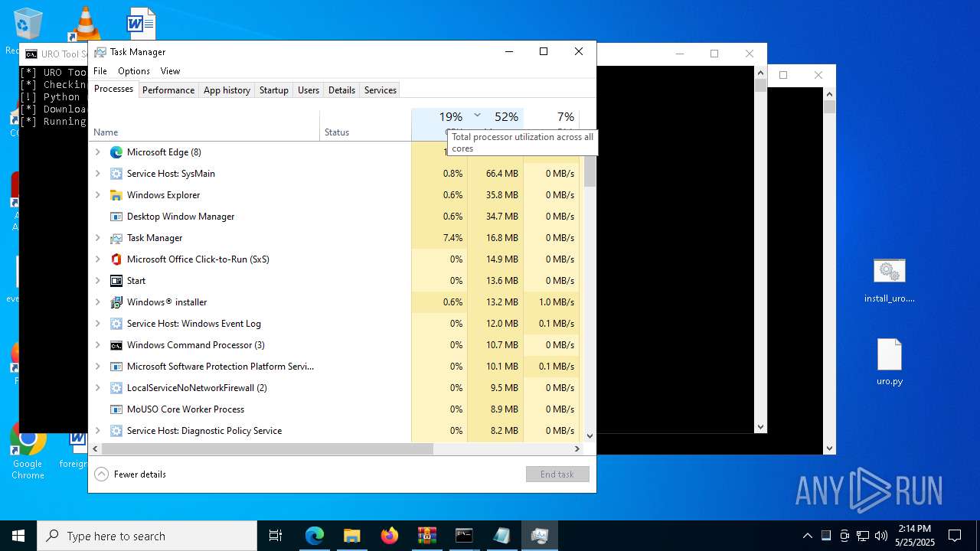This screenshot has height=551, width=980.
Task: Expand the Windows Explorer process group
Action: pyautogui.click(x=97, y=195)
